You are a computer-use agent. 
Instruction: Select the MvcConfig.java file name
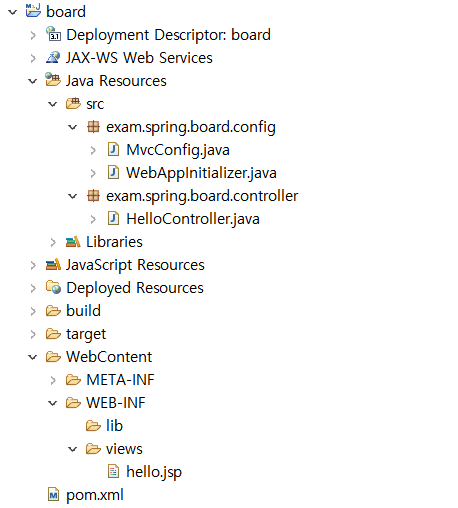click(178, 150)
